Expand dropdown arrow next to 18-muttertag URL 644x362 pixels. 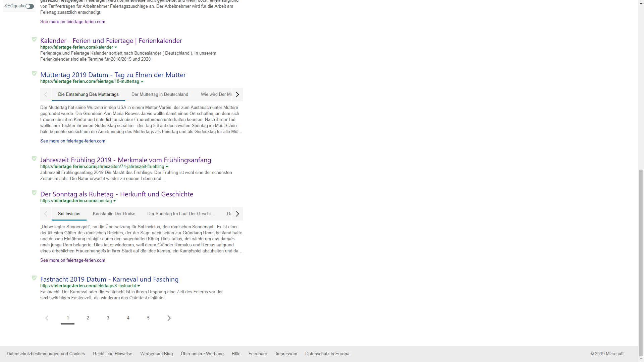tap(142, 82)
